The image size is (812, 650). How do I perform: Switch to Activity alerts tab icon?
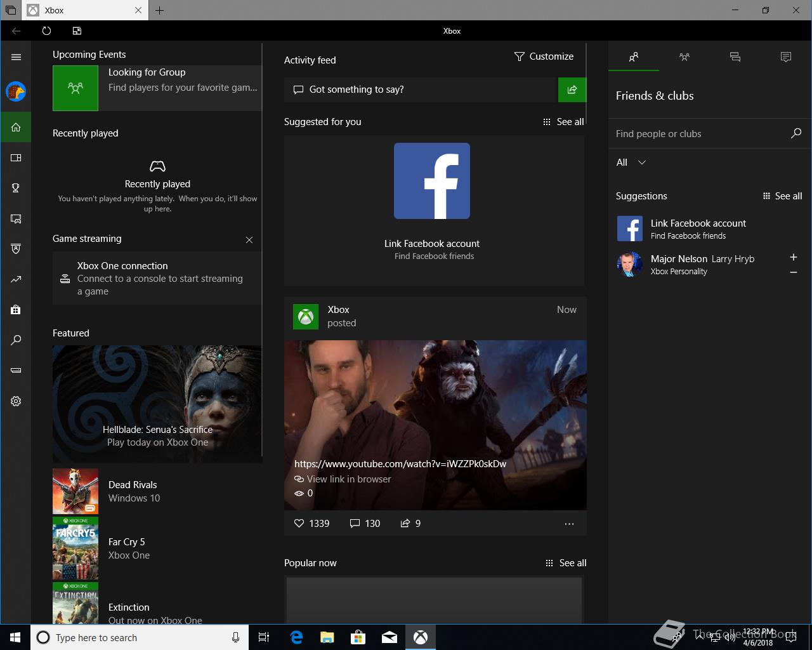point(786,57)
